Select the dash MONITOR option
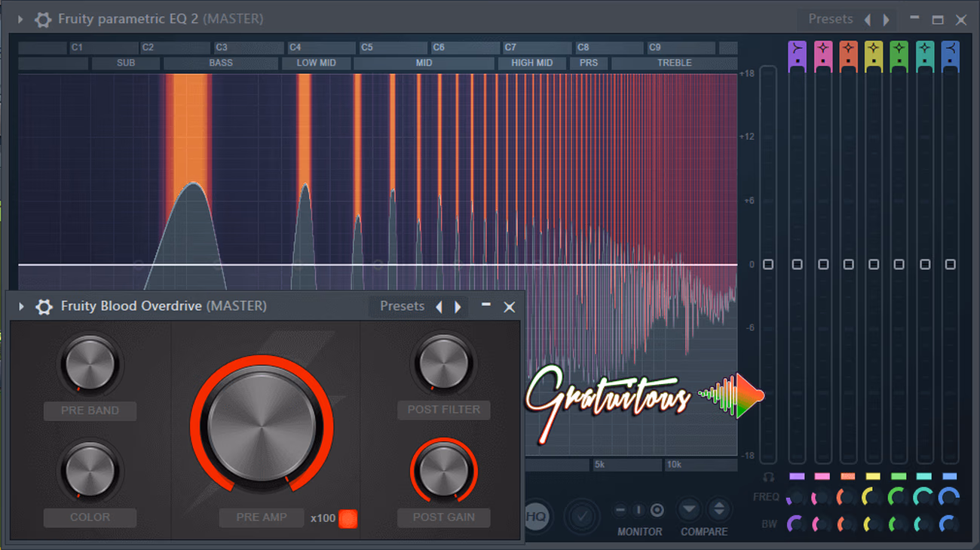 pyautogui.click(x=620, y=510)
